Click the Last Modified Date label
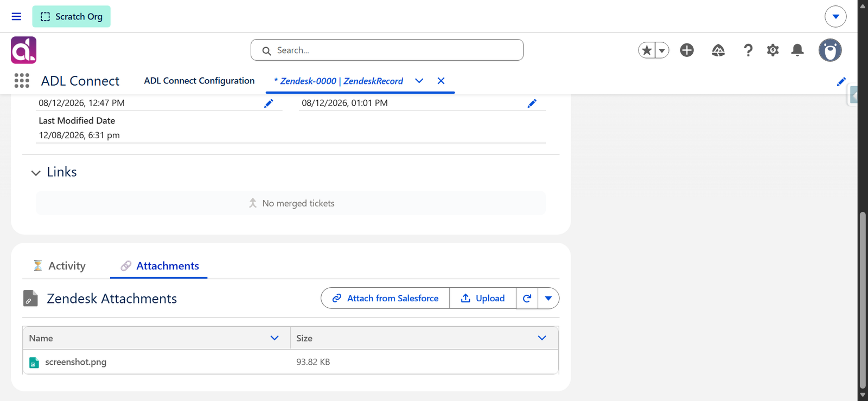 (x=77, y=120)
